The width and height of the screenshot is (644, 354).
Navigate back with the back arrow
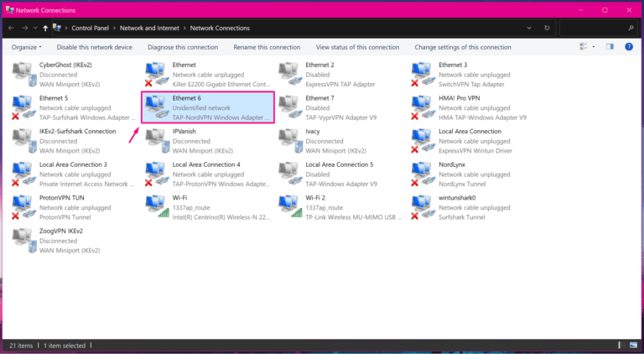(11, 28)
